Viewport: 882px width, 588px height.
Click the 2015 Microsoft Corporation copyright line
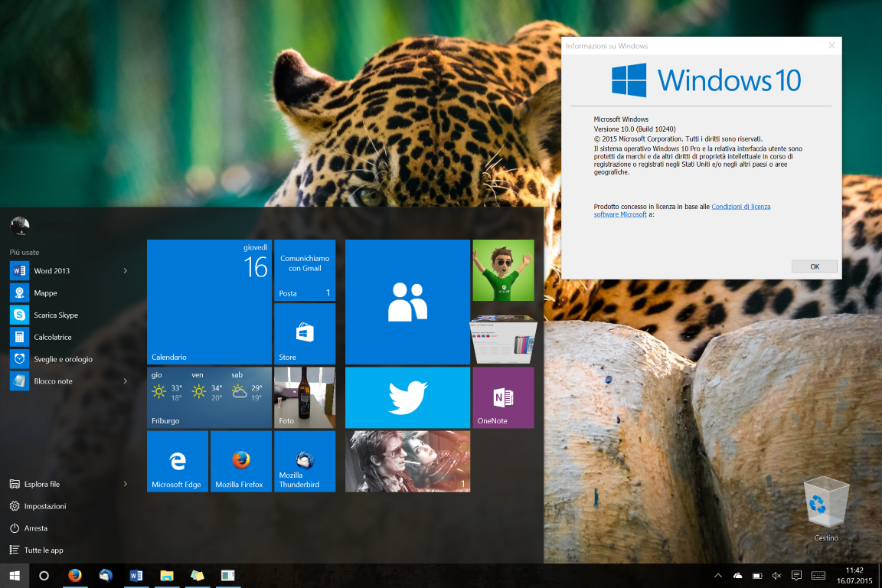[678, 139]
